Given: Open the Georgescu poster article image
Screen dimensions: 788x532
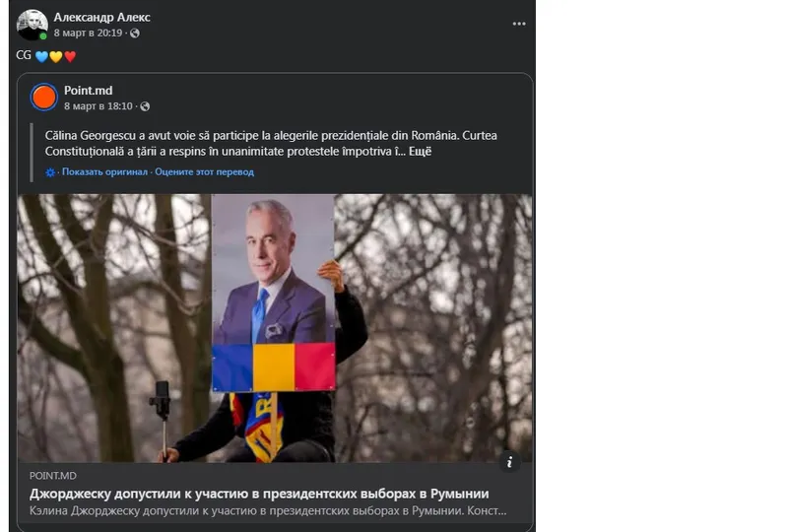Looking at the screenshot, I should pyautogui.click(x=275, y=328).
